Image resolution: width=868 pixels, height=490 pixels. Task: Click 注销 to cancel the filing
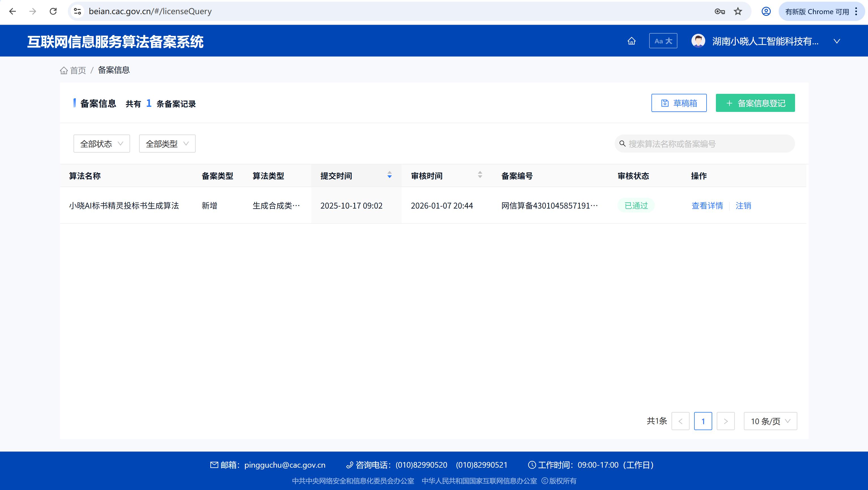(743, 205)
